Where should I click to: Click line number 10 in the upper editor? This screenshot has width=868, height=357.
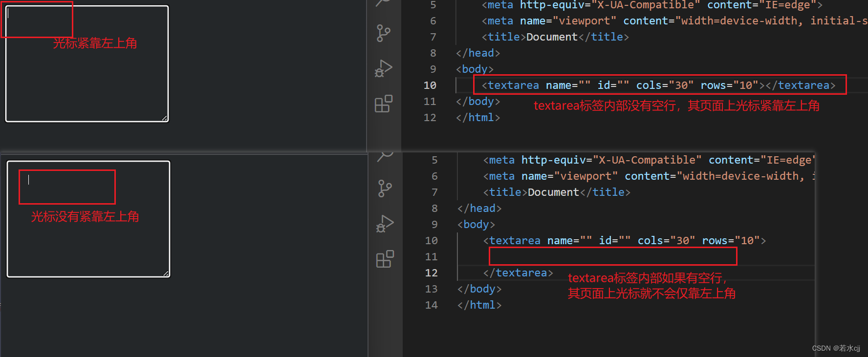coord(430,85)
